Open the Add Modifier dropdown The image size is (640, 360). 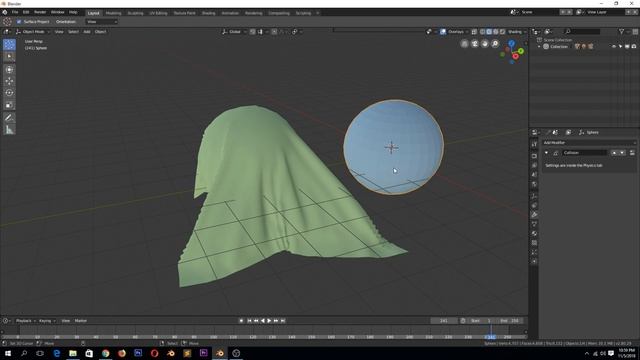(589, 143)
